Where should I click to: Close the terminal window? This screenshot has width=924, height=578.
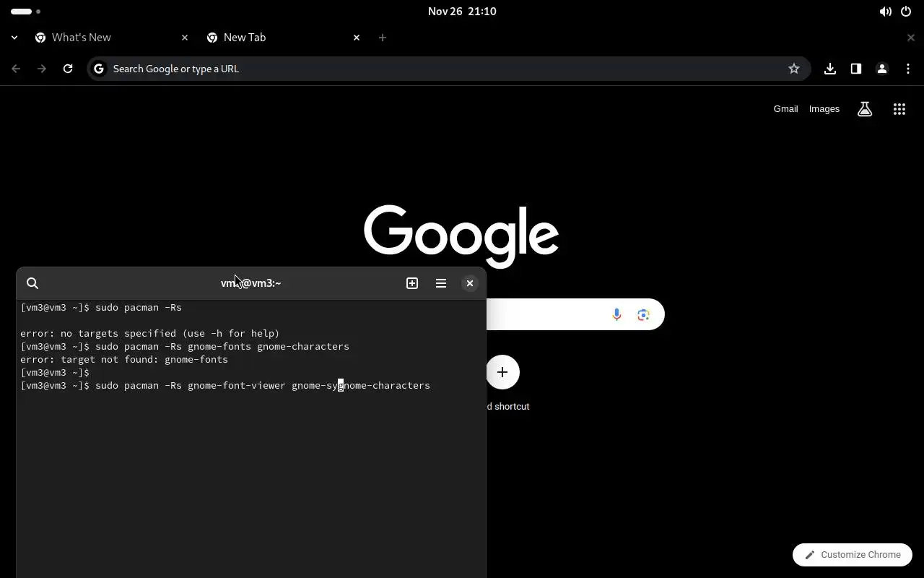(x=470, y=283)
